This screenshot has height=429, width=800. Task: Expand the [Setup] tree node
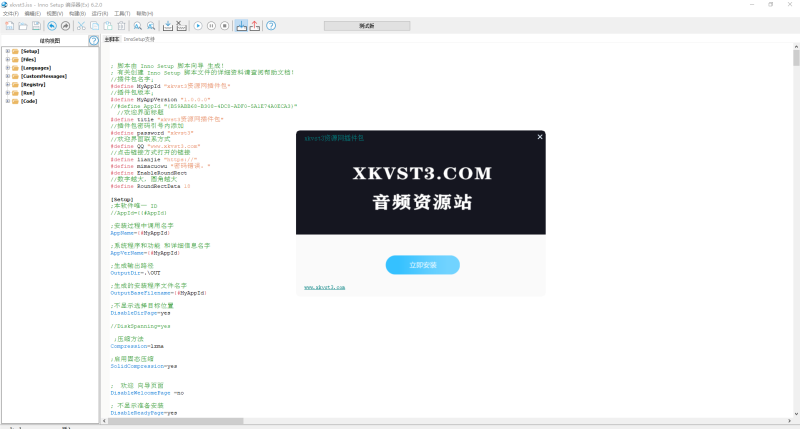click(8, 51)
